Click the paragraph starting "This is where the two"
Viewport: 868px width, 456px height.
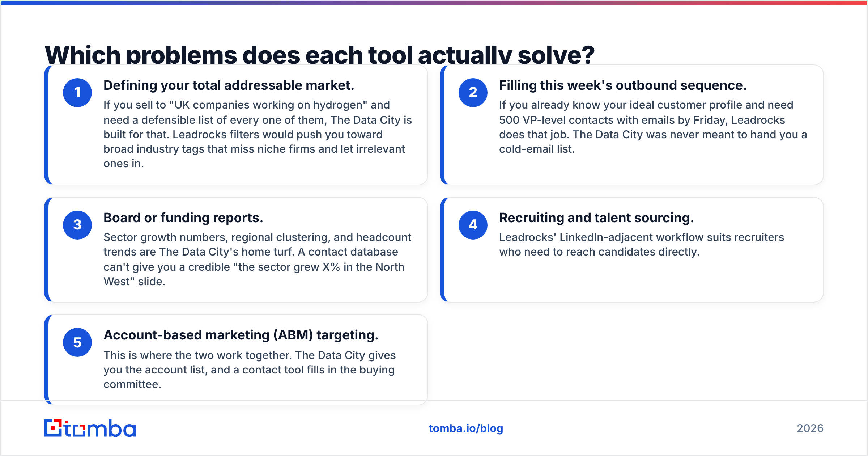[x=250, y=370]
